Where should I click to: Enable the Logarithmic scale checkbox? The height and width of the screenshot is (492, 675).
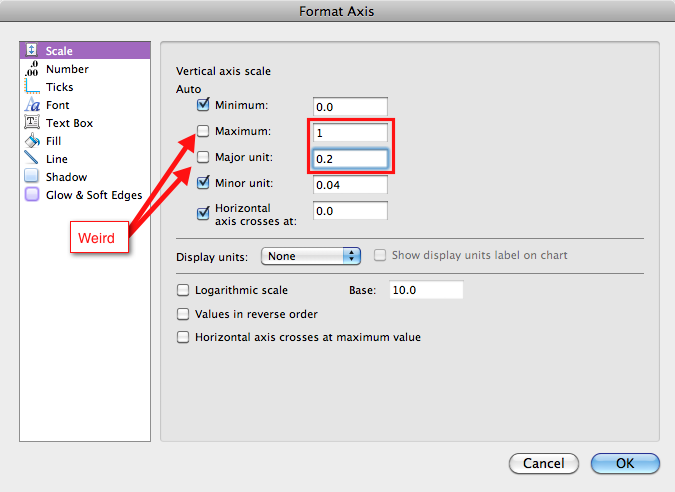(183, 290)
